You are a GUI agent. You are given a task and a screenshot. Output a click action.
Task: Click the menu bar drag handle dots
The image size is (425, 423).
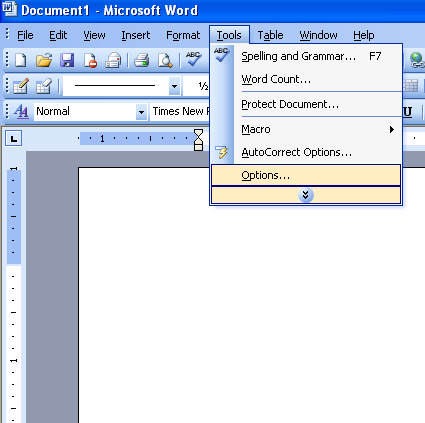[x=7, y=35]
